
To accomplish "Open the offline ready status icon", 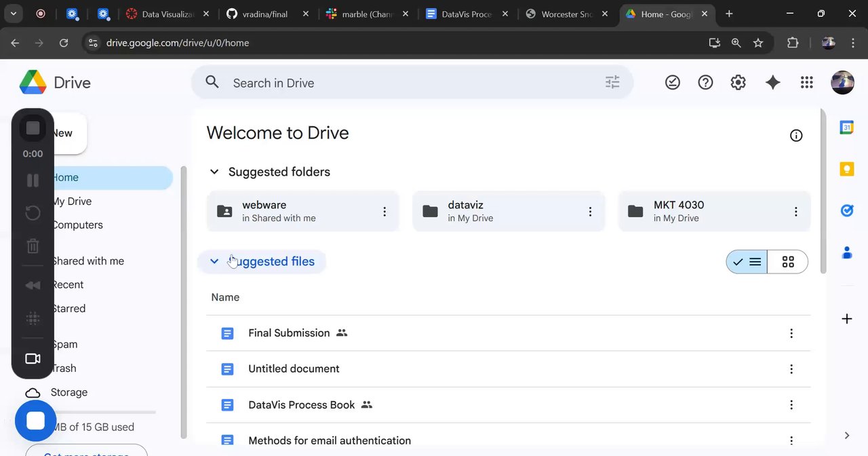I will tap(672, 83).
